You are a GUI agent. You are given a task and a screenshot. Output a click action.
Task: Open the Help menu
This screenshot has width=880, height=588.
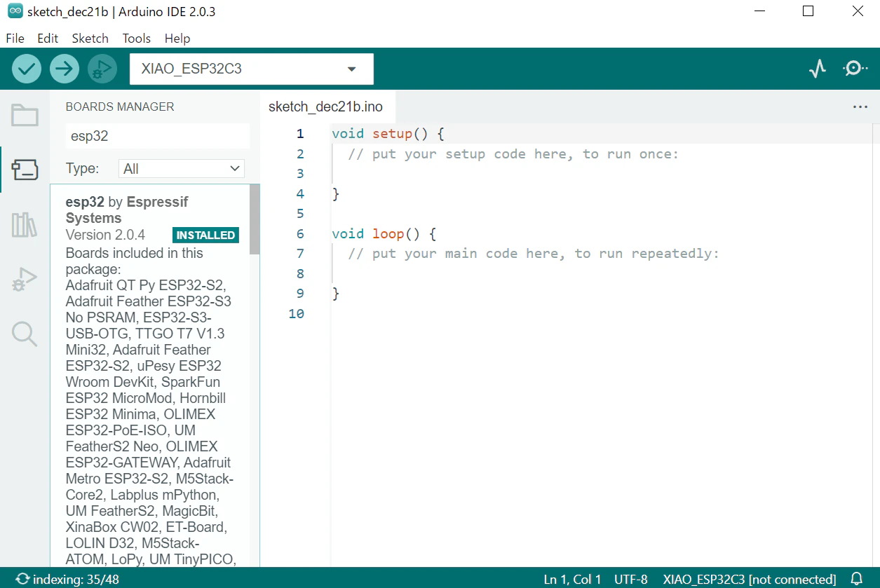tap(177, 39)
